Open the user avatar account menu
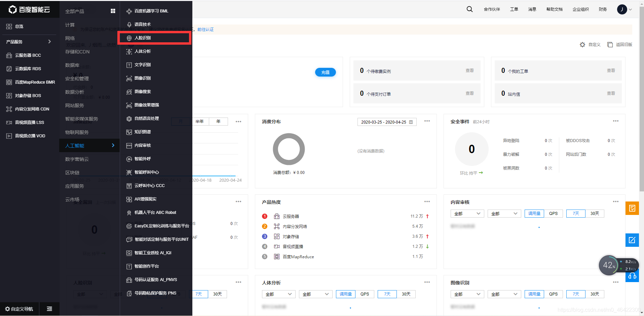The width and height of the screenshot is (644, 316). [622, 9]
